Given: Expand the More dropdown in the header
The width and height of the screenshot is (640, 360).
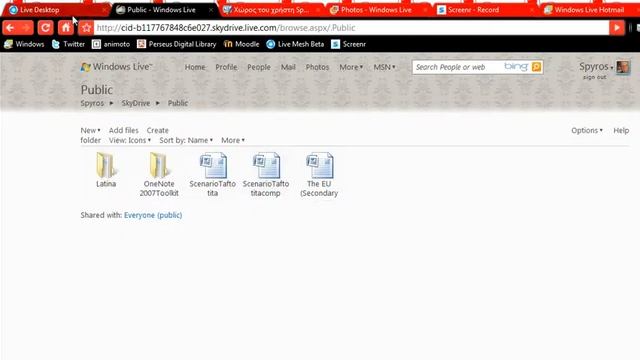Looking at the screenshot, I should click(351, 67).
